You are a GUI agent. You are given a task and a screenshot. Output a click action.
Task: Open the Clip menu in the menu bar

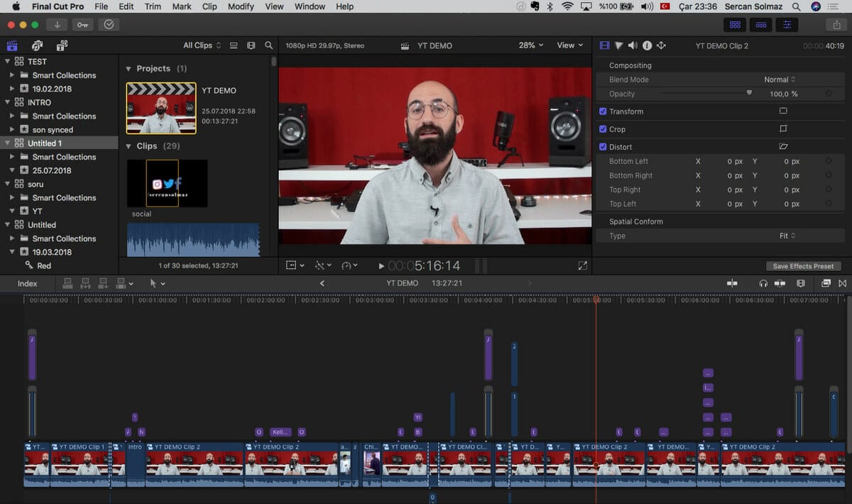point(209,6)
